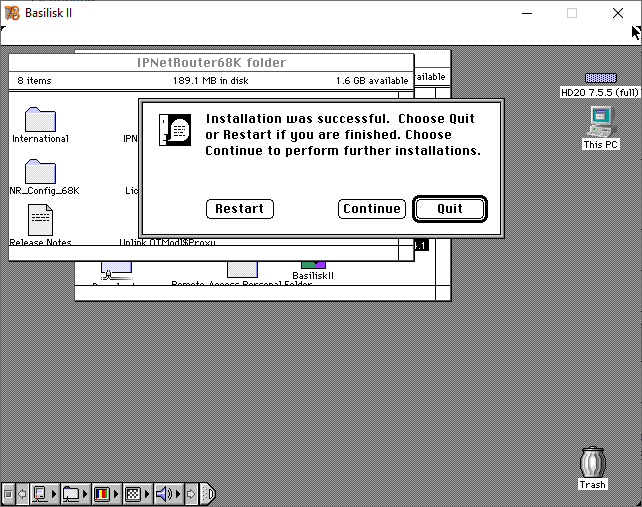This screenshot has width=642, height=507.
Task: Collapse the Control Strip using its end tab
Action: coord(208,494)
